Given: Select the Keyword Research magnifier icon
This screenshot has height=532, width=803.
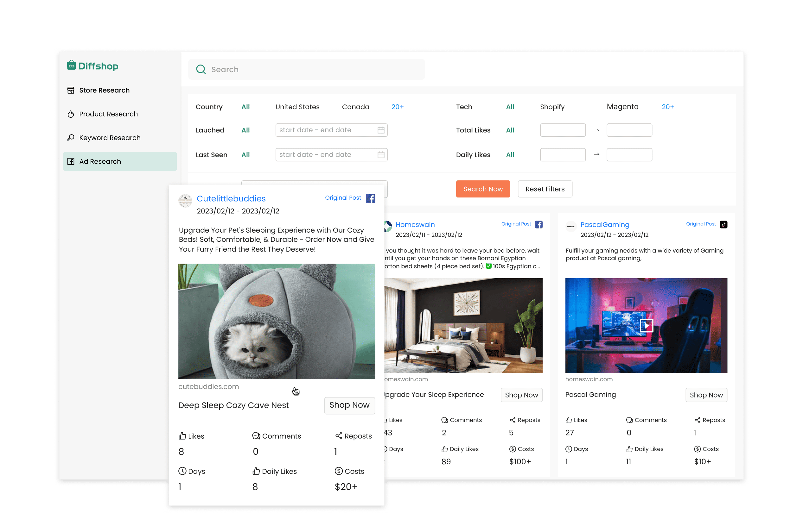Looking at the screenshot, I should click(71, 137).
